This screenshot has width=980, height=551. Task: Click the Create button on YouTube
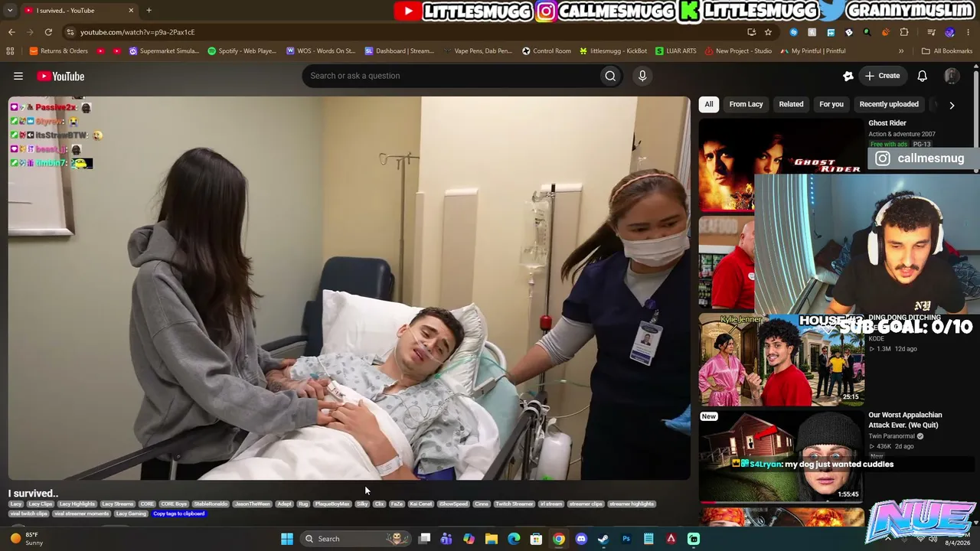tap(882, 76)
